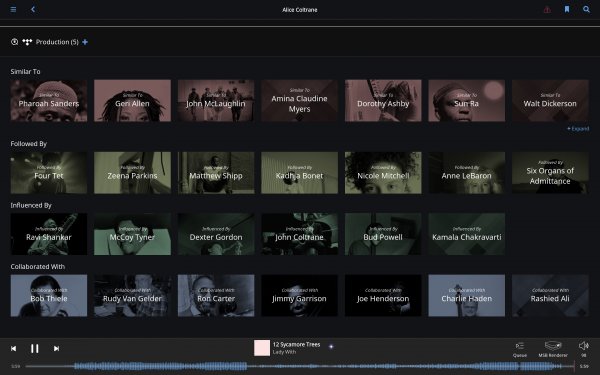Open Sun Ra artist card

click(466, 101)
